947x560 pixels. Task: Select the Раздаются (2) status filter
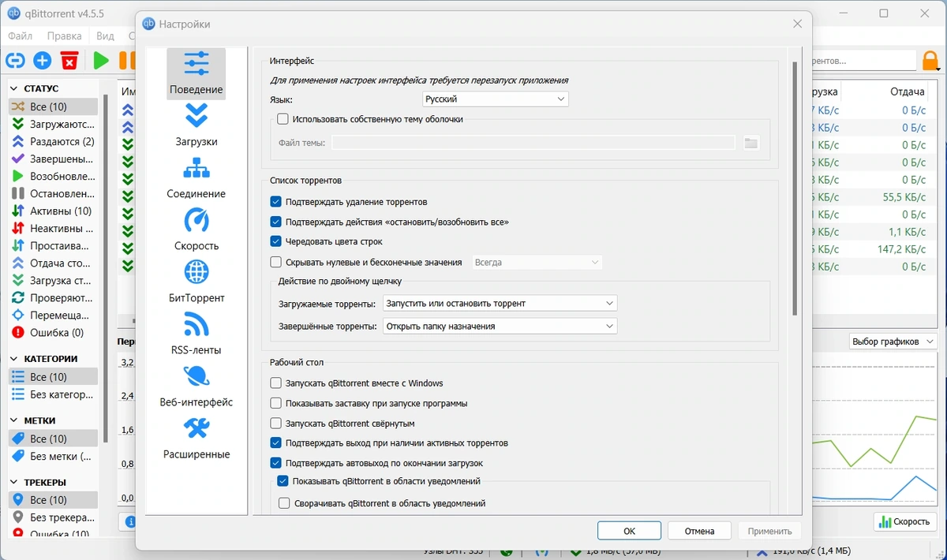click(53, 141)
